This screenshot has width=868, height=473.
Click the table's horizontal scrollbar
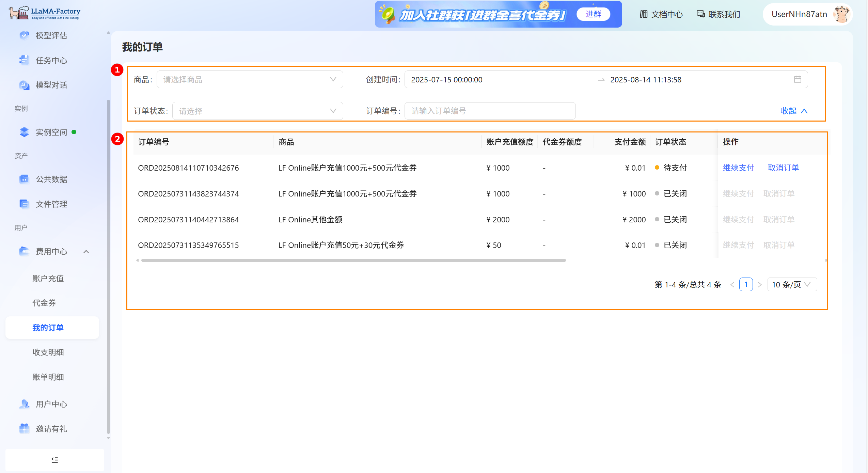[353, 261]
